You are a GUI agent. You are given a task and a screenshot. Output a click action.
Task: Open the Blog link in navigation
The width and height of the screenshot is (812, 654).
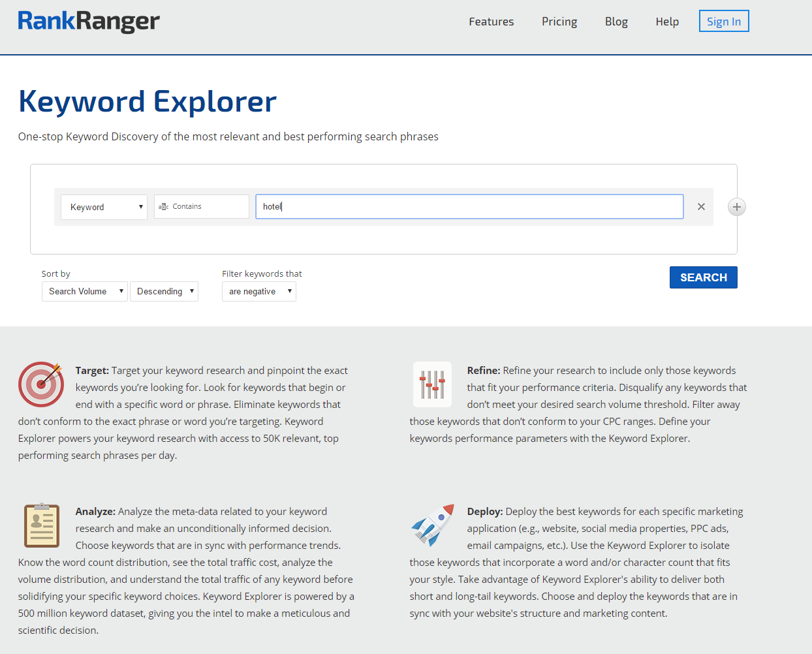[x=616, y=22]
